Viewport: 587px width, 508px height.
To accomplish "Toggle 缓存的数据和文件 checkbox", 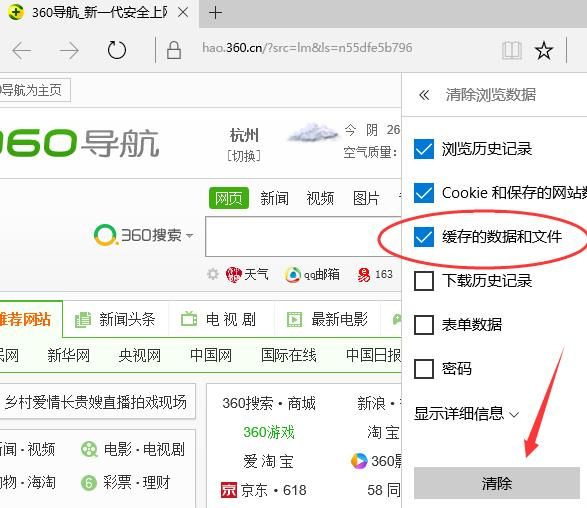I will tap(424, 237).
